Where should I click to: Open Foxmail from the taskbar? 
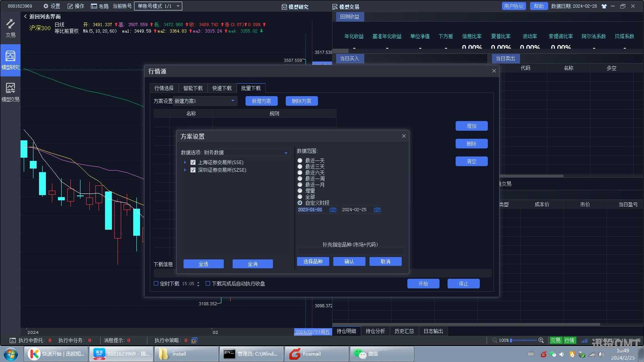click(x=317, y=354)
